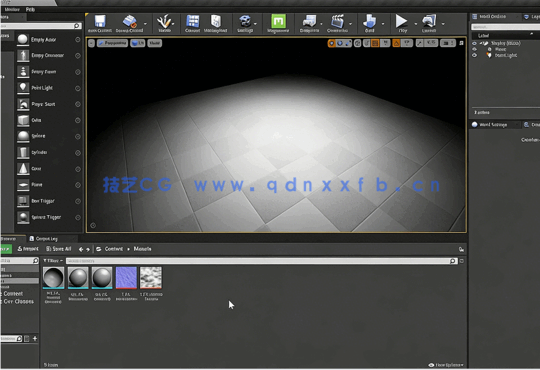Collapse the level tree in outliner

coord(481,43)
